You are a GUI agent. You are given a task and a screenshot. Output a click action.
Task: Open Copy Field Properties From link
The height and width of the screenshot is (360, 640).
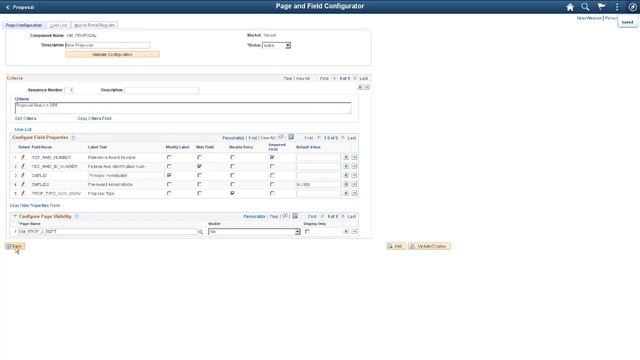(x=35, y=205)
